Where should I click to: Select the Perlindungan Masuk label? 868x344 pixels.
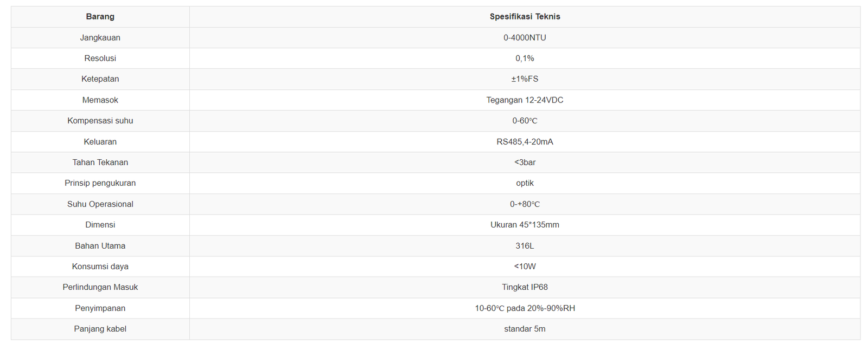coord(100,287)
